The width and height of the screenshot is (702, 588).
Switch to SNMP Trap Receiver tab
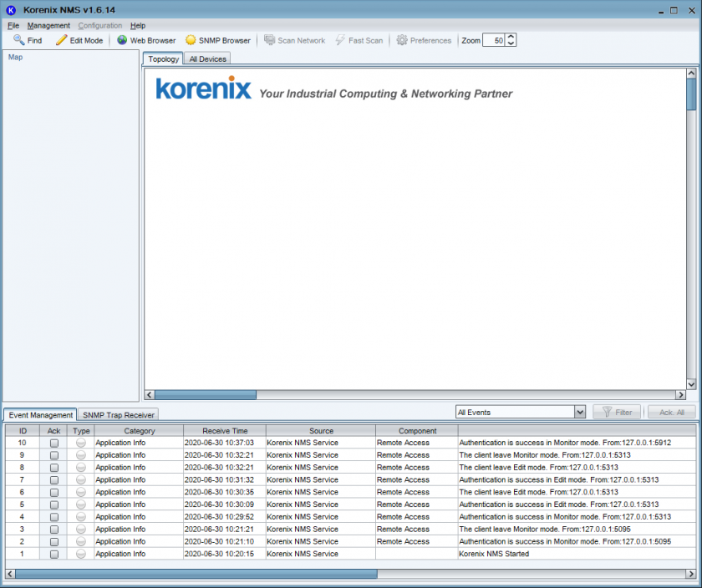tap(118, 415)
